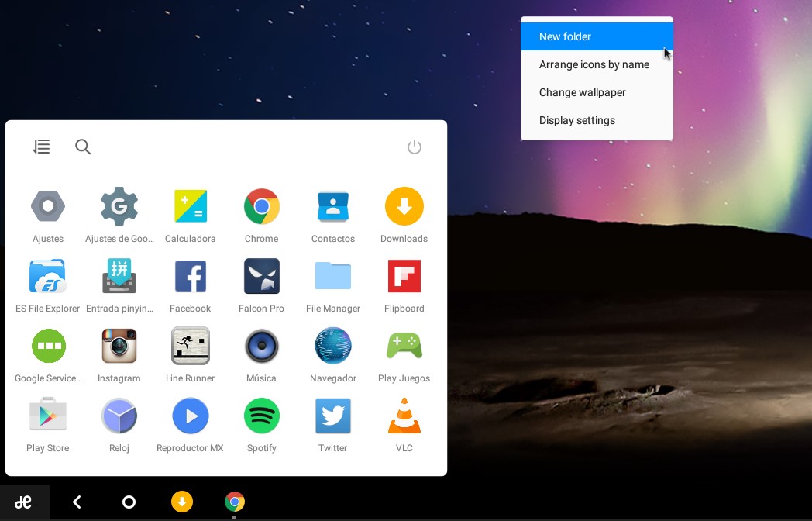
Task: Launch ES File Explorer
Action: (47, 276)
